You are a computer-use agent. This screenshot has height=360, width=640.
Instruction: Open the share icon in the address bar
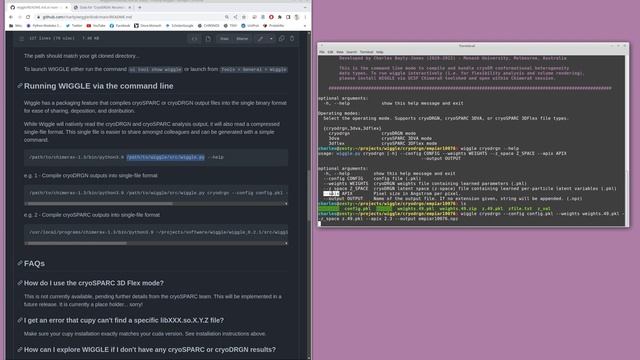point(236,17)
